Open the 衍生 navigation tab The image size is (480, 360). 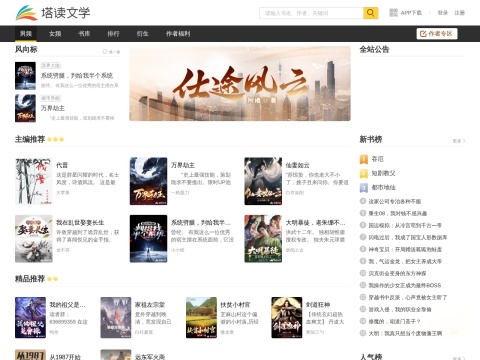(x=142, y=33)
